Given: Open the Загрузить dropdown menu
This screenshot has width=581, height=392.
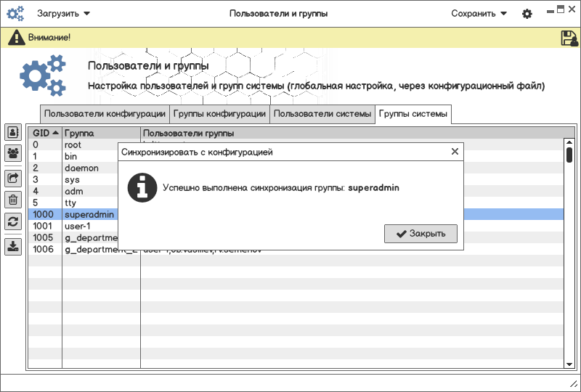Looking at the screenshot, I should tap(63, 14).
